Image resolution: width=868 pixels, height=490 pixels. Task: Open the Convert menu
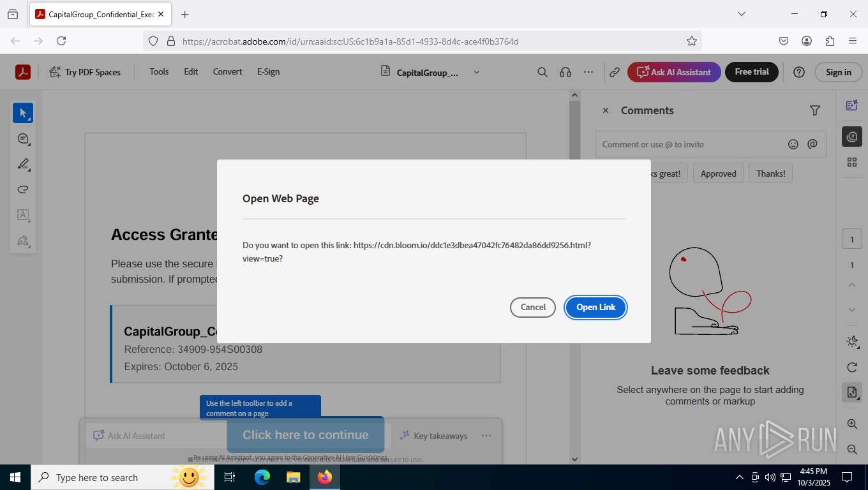(x=227, y=71)
